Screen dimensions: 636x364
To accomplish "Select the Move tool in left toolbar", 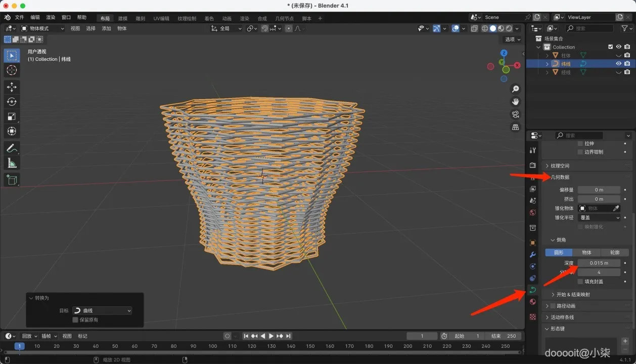I will pos(12,87).
